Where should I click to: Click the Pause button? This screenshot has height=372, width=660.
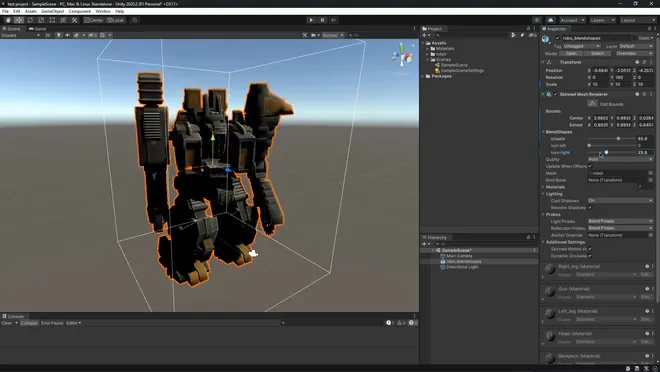322,20
